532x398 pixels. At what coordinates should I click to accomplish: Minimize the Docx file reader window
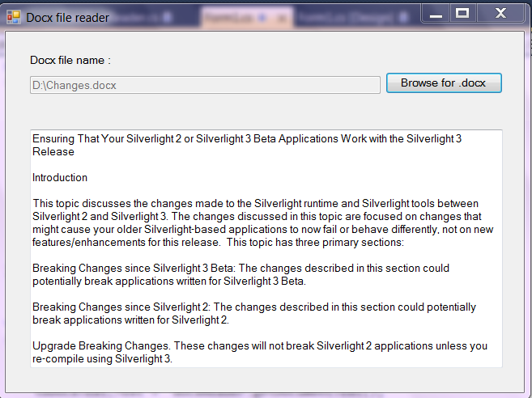(x=436, y=14)
